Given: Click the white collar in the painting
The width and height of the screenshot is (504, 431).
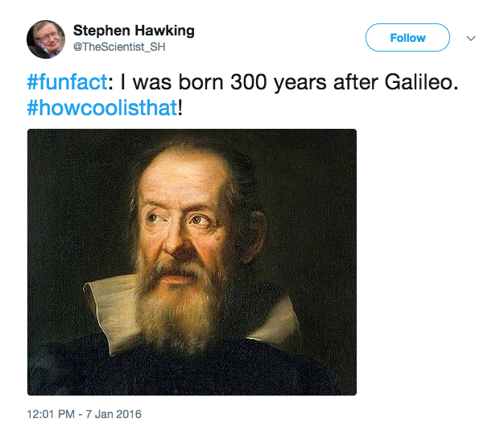Looking at the screenshot, I should [x=111, y=312].
